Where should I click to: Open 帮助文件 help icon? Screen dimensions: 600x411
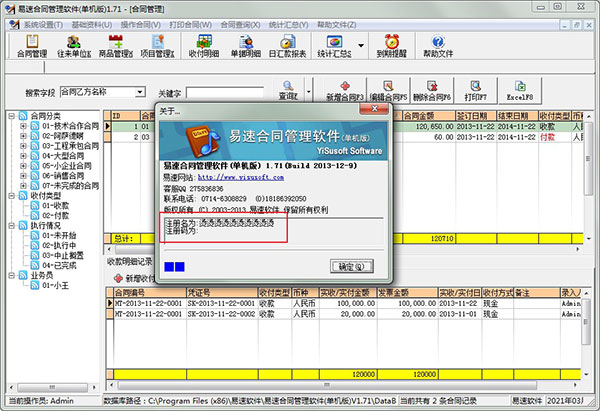coord(438,46)
